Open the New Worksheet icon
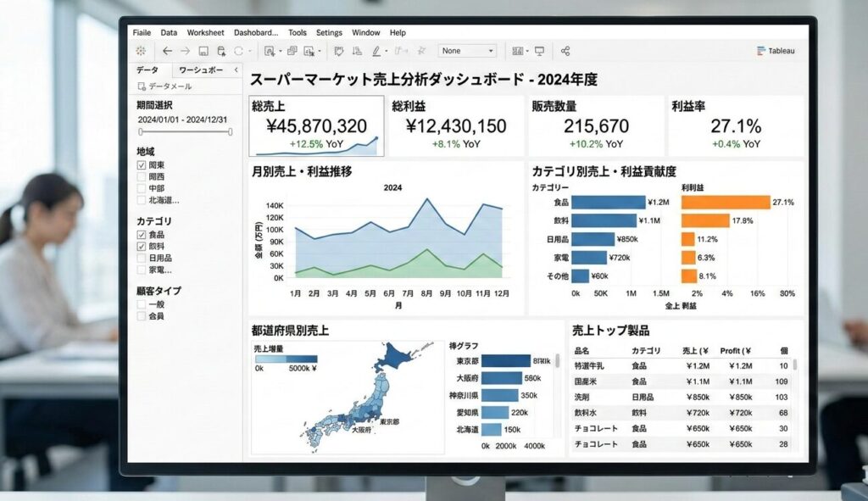Viewport: 868px width, 501px height. (270, 51)
